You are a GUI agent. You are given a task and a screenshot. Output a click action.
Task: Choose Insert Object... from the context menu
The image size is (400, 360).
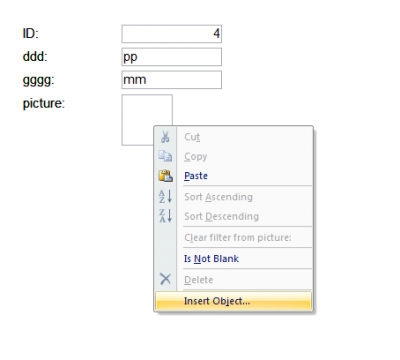[x=233, y=301]
